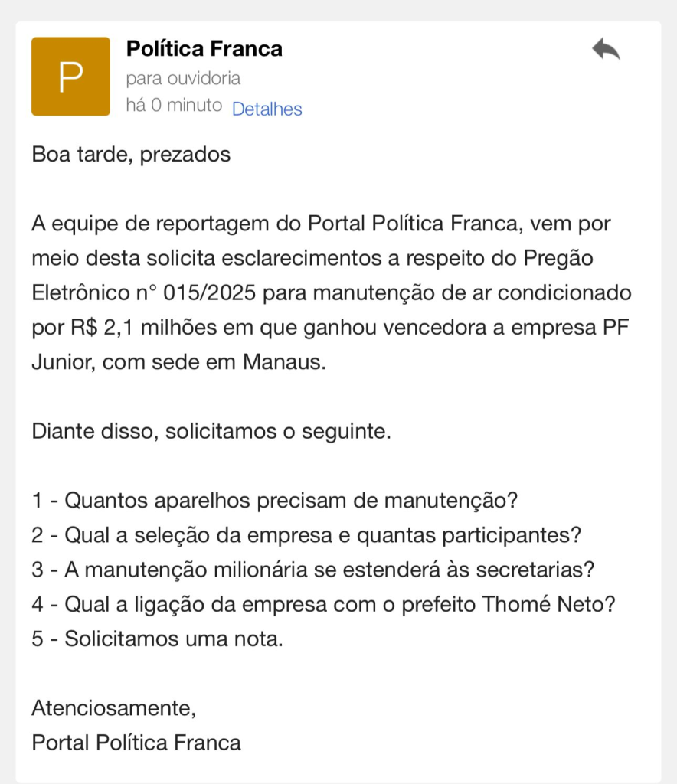Screen dimensions: 677x784
Task: Tap the 'para ouvidoria' recipient line
Action: pyautogui.click(x=183, y=78)
